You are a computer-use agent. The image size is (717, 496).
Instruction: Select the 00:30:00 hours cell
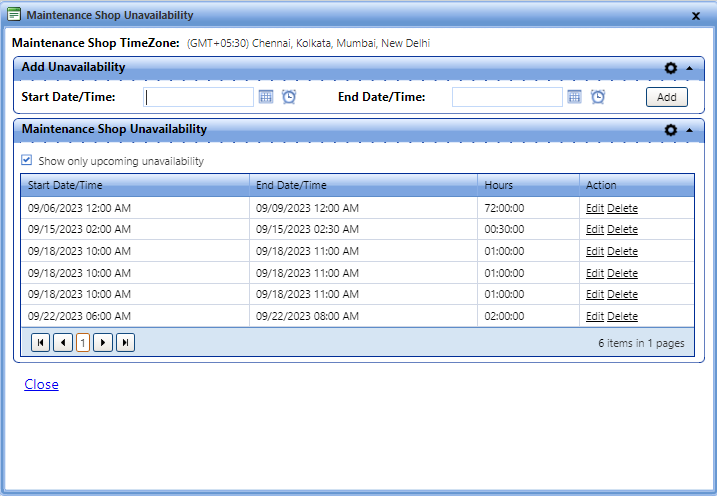click(528, 229)
